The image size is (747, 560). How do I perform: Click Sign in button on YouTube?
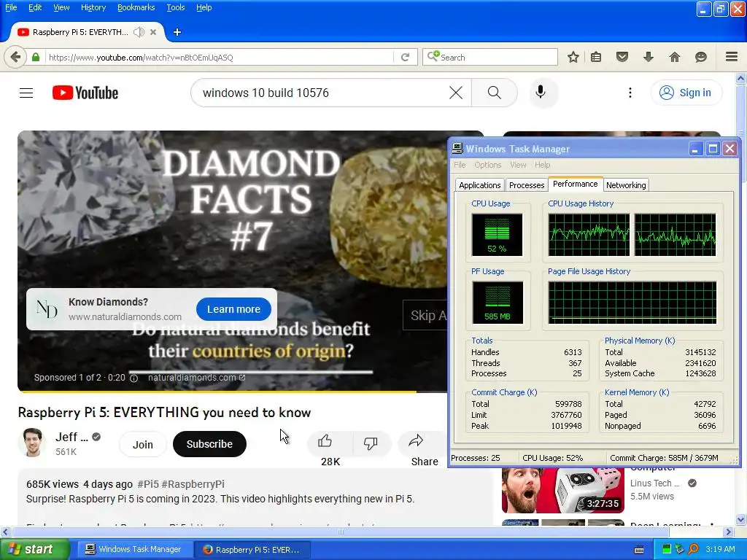[x=686, y=93]
